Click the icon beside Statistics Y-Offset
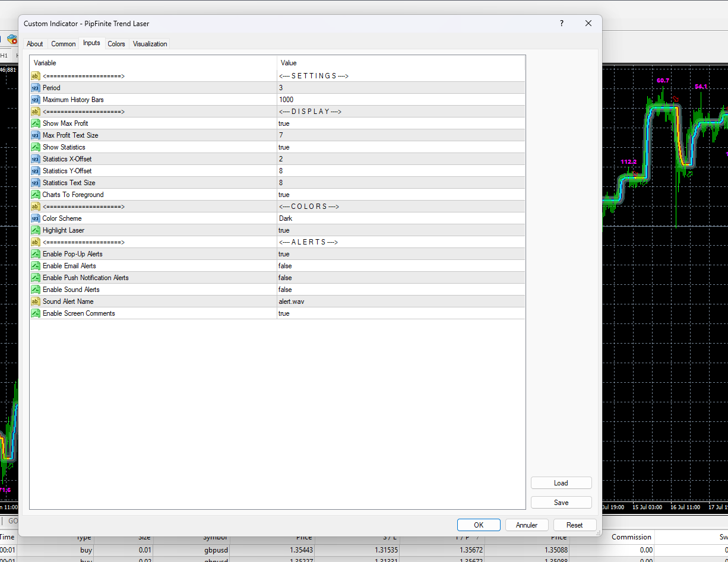Viewport: 728px width, 562px height. coord(35,171)
